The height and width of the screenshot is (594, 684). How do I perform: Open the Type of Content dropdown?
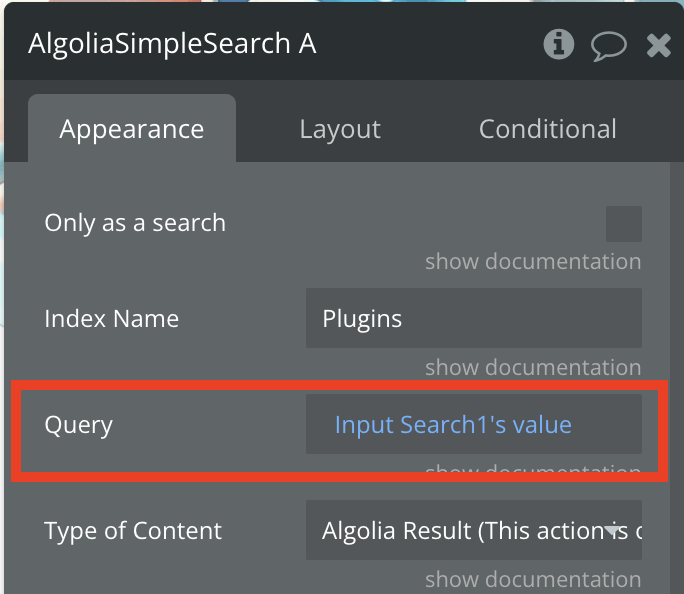coord(474,530)
